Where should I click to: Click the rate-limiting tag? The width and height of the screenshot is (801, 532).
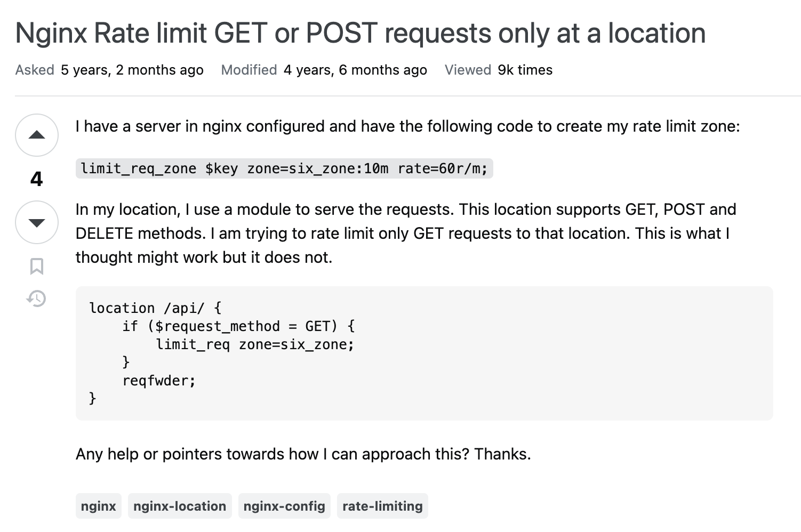click(382, 506)
